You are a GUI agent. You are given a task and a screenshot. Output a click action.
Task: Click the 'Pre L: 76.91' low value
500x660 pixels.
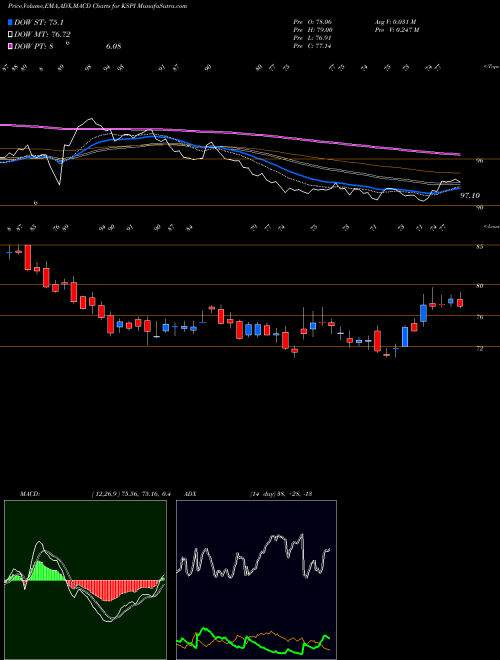pos(312,38)
